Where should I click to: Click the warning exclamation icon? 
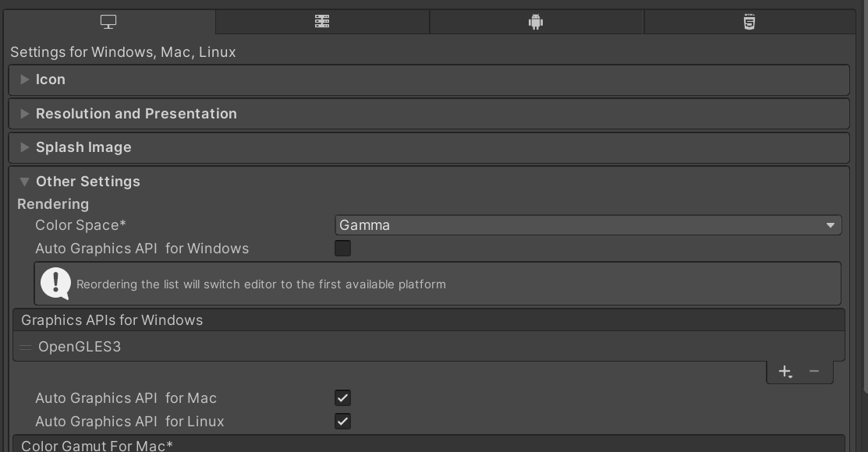(55, 283)
